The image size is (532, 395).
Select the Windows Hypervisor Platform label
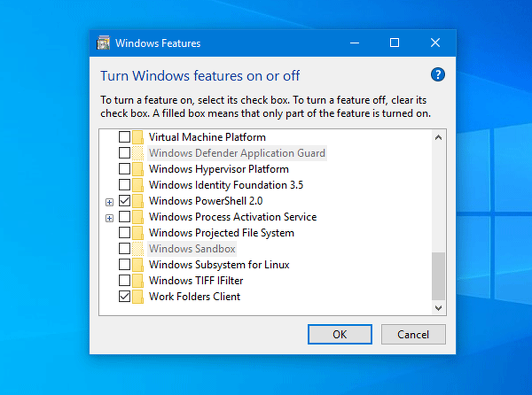tap(219, 169)
